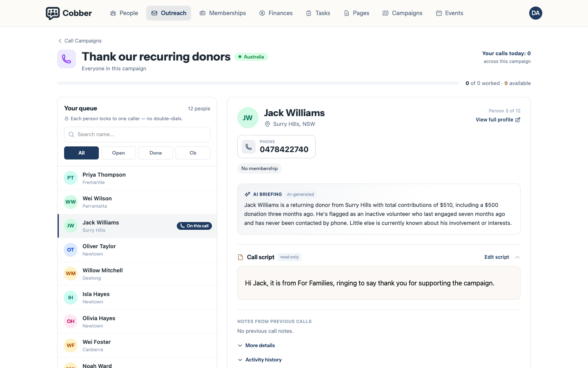
Task: Open the DA user avatar menu
Action: [536, 13]
